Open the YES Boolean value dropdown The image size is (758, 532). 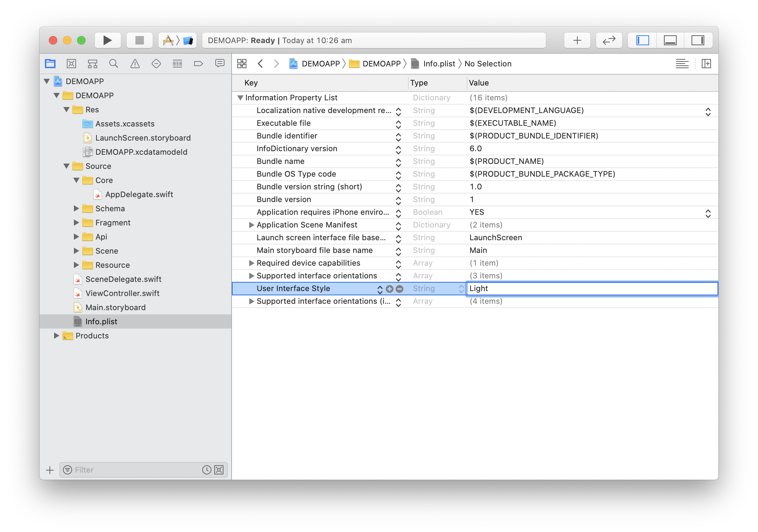[x=708, y=213]
